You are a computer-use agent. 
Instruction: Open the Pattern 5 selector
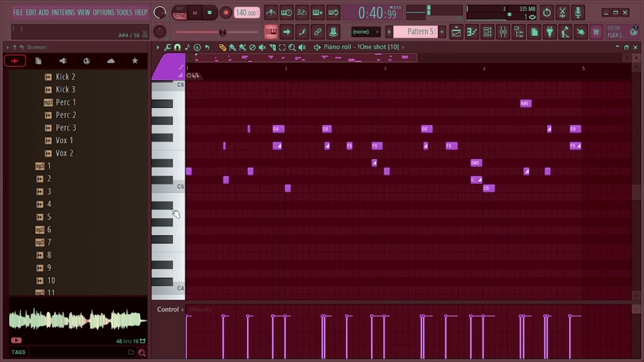point(415,32)
